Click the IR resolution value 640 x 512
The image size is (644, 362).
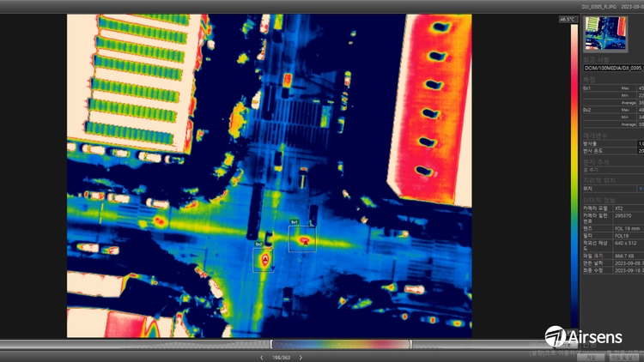(x=625, y=243)
